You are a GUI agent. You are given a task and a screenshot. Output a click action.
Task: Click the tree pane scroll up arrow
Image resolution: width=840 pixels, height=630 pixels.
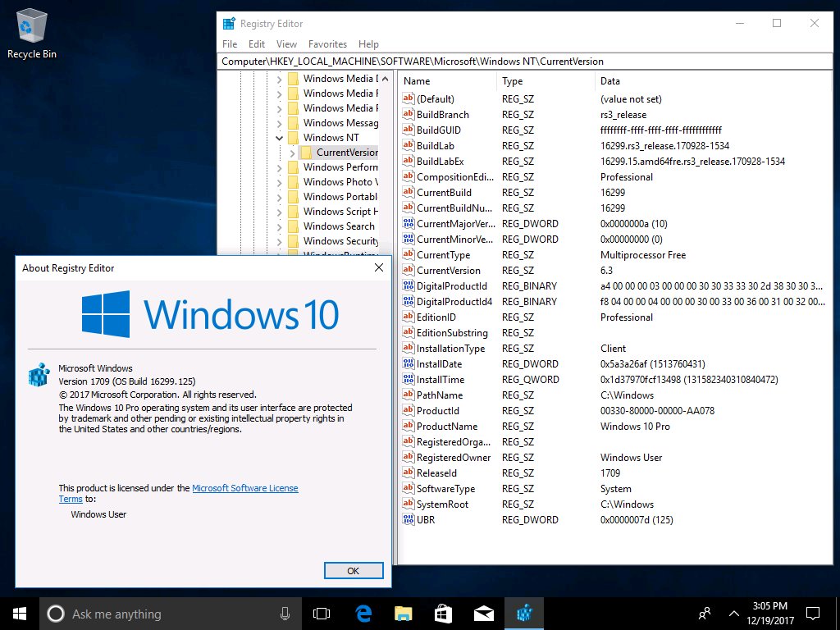[386, 79]
